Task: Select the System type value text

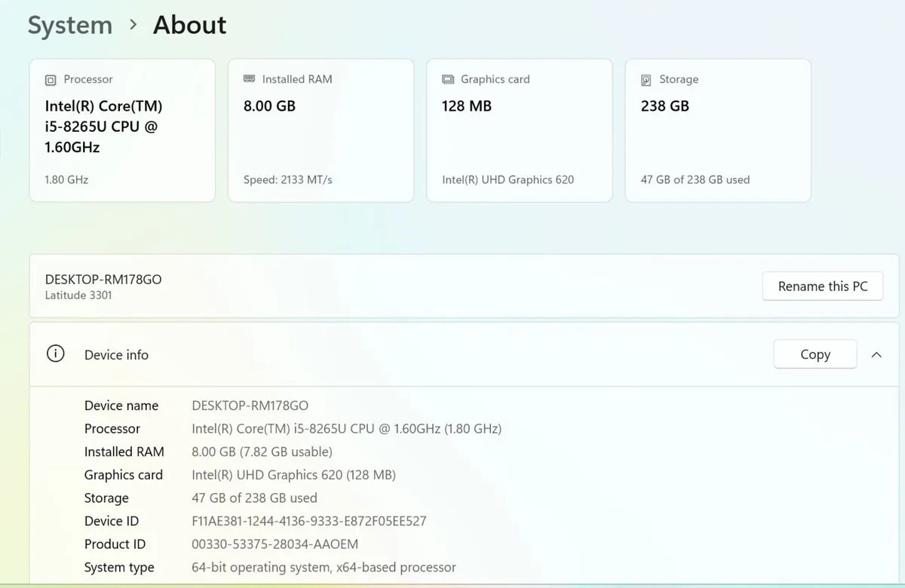Action: coord(324,567)
